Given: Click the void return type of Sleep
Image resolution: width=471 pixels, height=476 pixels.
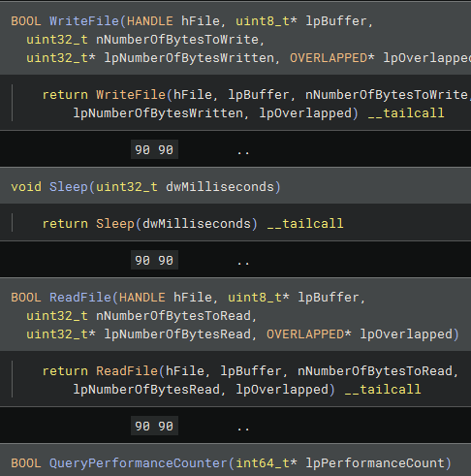Looking at the screenshot, I should [26, 187].
